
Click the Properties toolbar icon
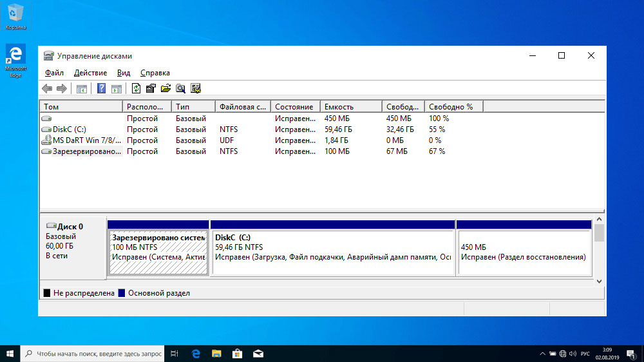tap(151, 89)
